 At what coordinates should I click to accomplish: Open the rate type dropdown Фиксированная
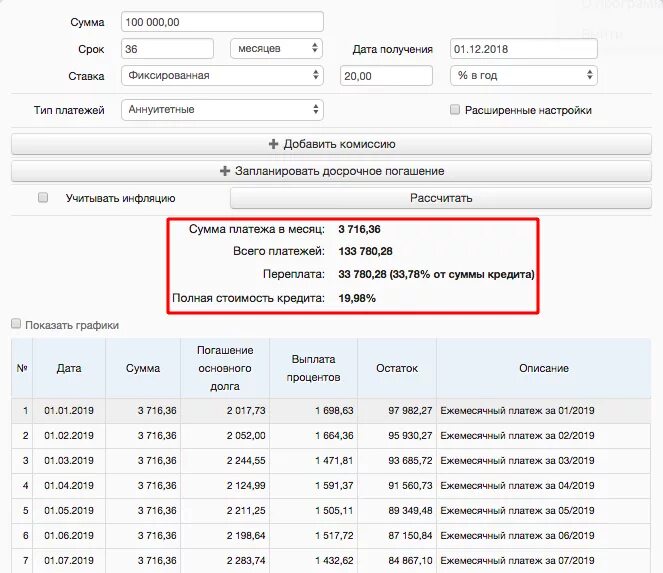[222, 76]
